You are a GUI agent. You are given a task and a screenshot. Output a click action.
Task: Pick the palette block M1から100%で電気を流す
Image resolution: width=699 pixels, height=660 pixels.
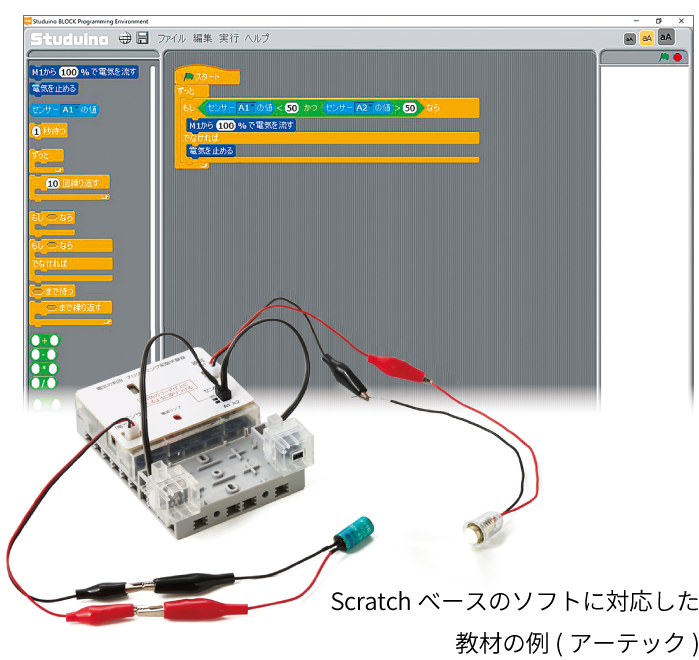[84, 72]
